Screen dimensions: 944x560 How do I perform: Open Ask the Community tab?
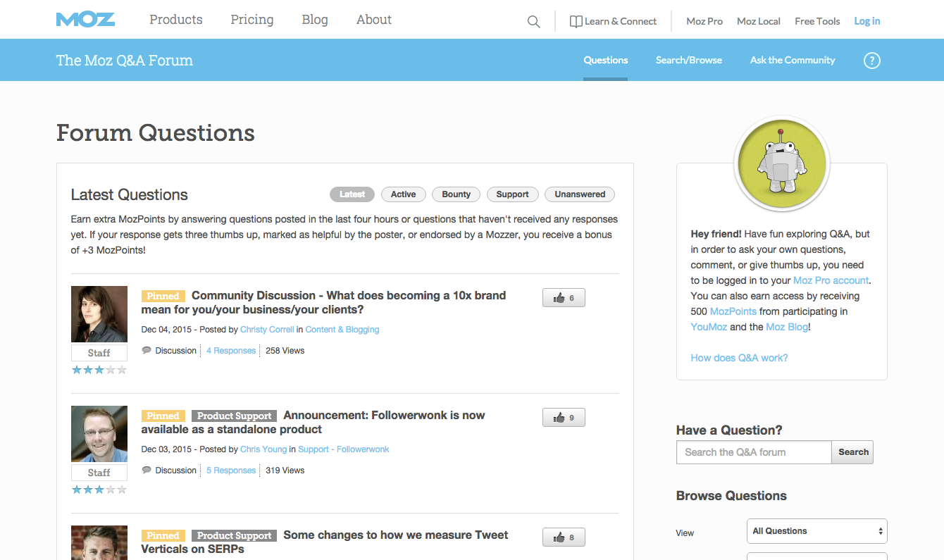pos(793,61)
